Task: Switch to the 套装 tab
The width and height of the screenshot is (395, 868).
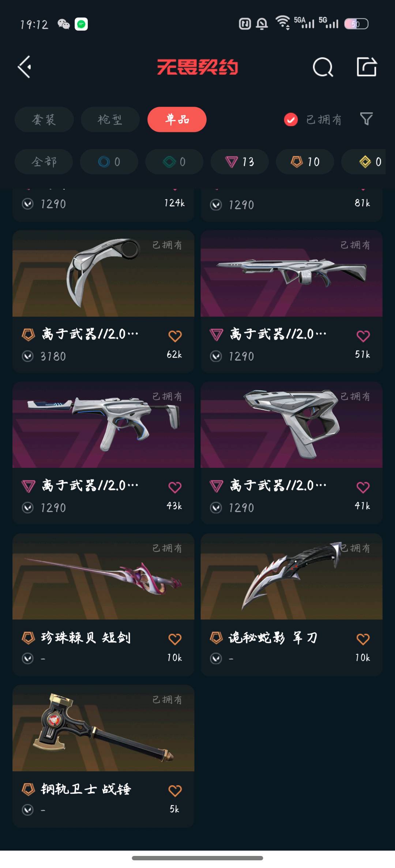Action: tap(44, 120)
